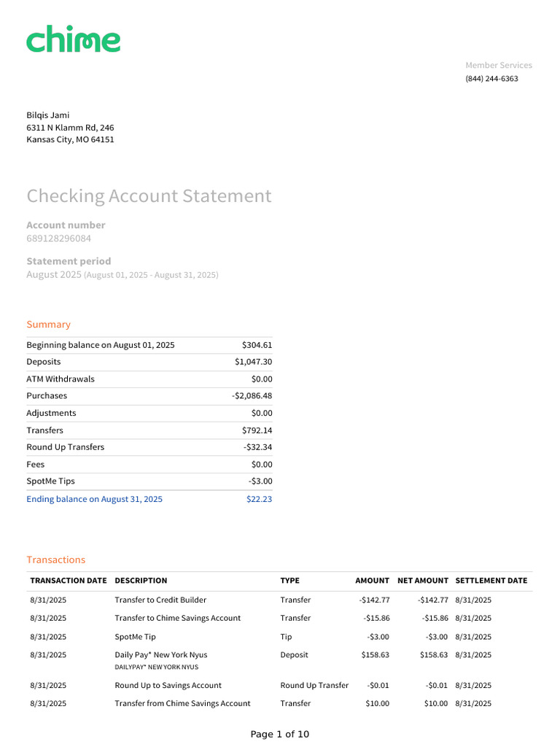Click the Tip type cell
Screen dimensions: 560x747
286,637
